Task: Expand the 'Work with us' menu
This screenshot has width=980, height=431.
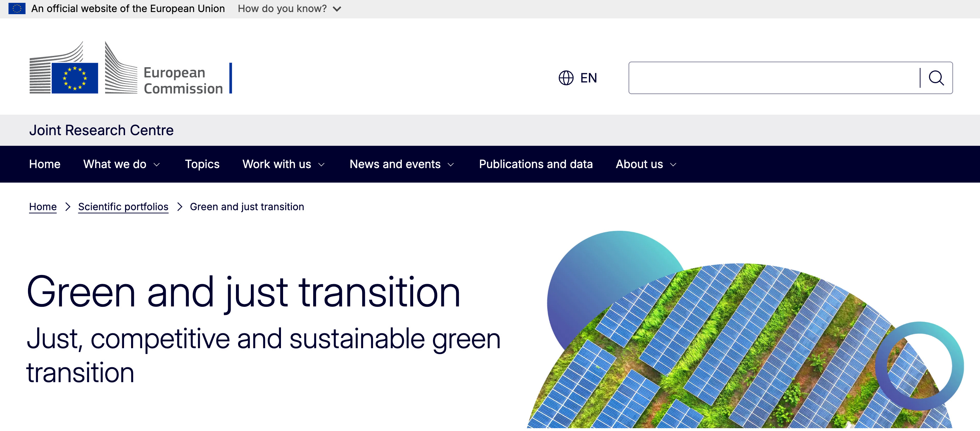Action: tap(284, 164)
